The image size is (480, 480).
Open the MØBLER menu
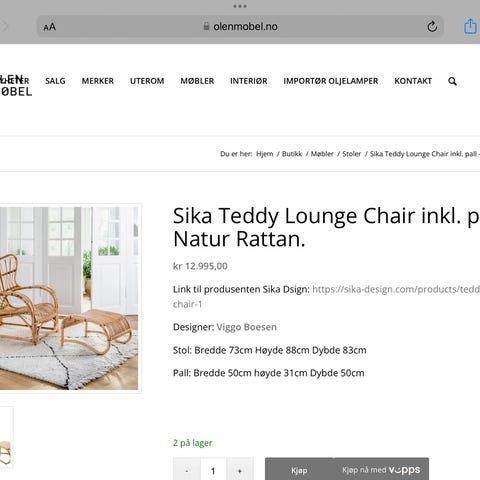(x=197, y=81)
